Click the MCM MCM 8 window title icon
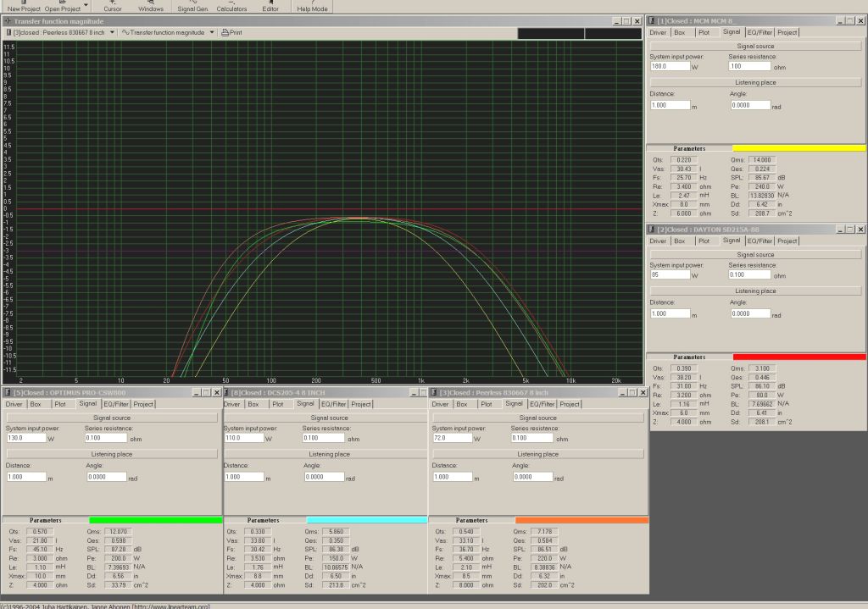Viewport: 868px width, 609px height. (x=652, y=21)
